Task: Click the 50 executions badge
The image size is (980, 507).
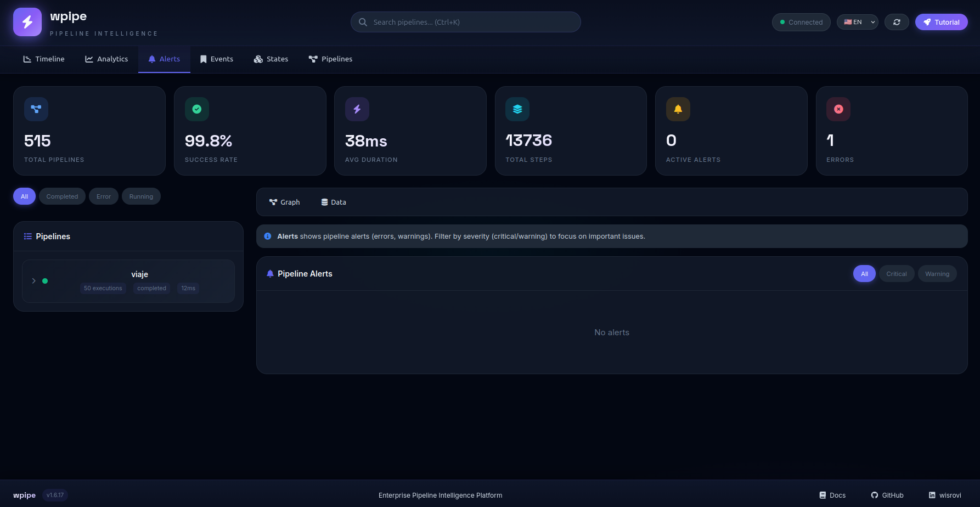Action: pyautogui.click(x=103, y=288)
